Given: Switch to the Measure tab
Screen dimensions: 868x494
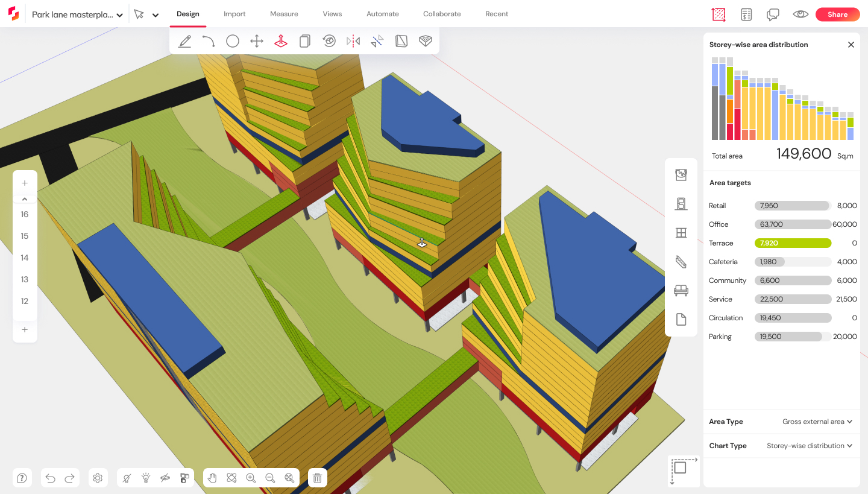Looking at the screenshot, I should pos(284,13).
